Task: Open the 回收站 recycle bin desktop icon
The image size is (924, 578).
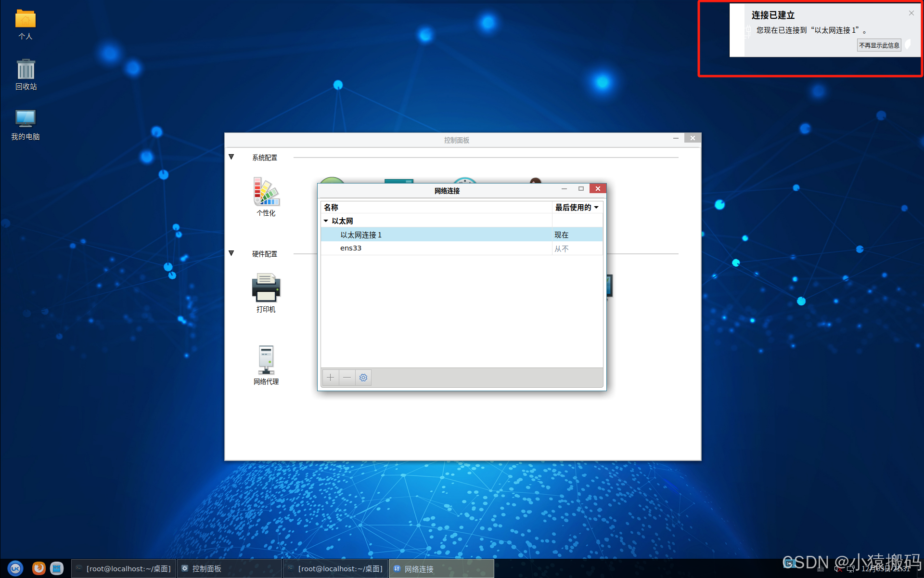Action: pos(26,70)
